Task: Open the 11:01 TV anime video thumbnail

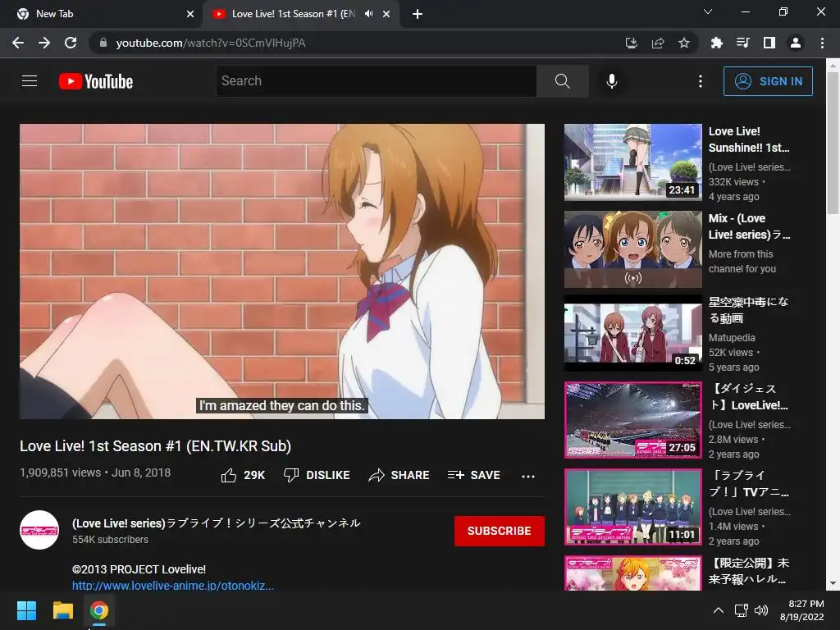Action: 632,507
